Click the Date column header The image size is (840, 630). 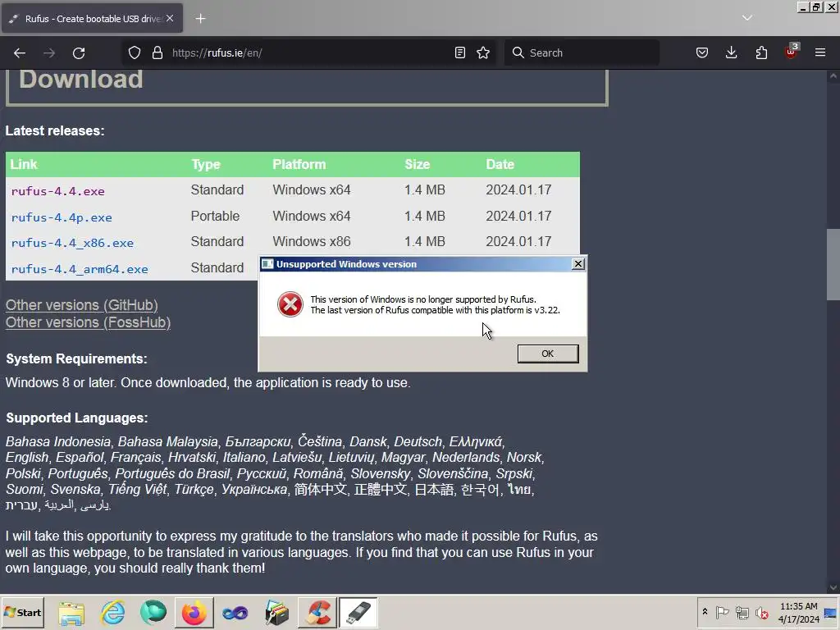(500, 164)
